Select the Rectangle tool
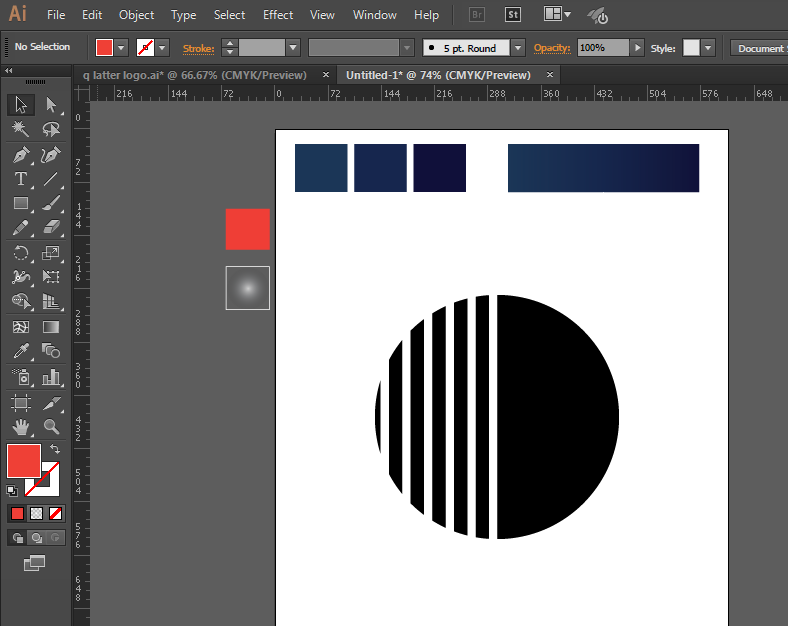This screenshot has width=788, height=626. click(x=20, y=203)
